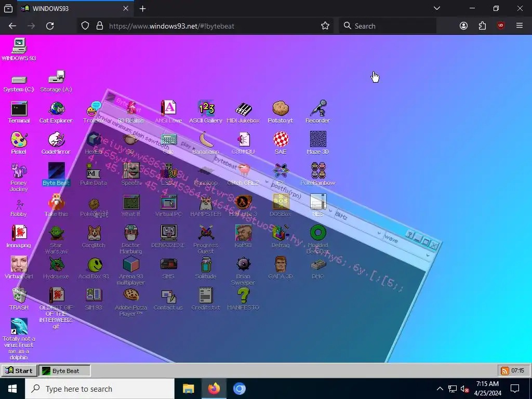Open Potato.yt icon
This screenshot has height=399, width=532.
click(281, 109)
